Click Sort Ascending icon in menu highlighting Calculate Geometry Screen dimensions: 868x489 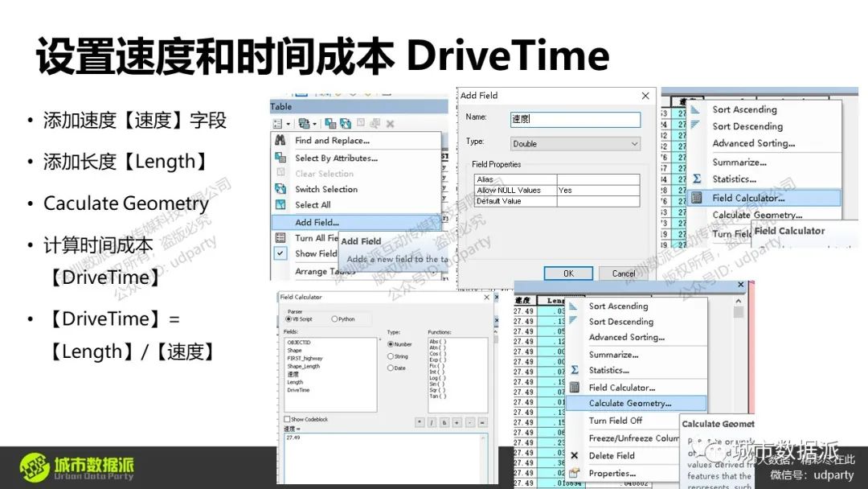click(573, 306)
